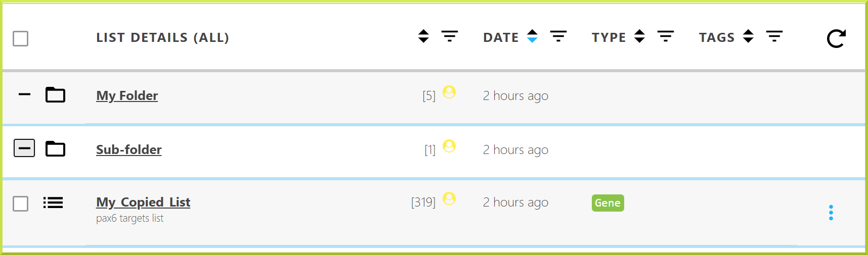The image size is (868, 255).
Task: Click the list icon beside My_Copied_List
Action: click(x=53, y=202)
